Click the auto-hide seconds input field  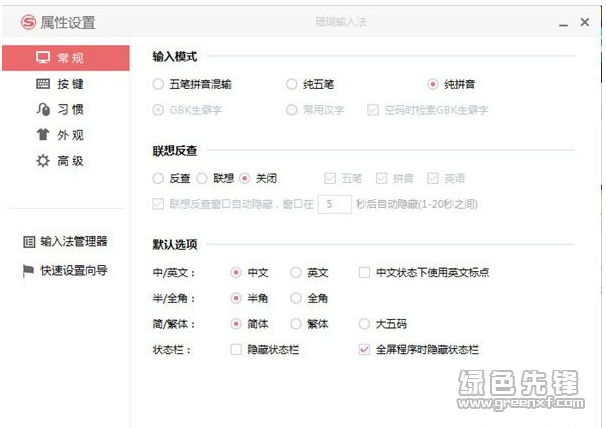coord(335,204)
